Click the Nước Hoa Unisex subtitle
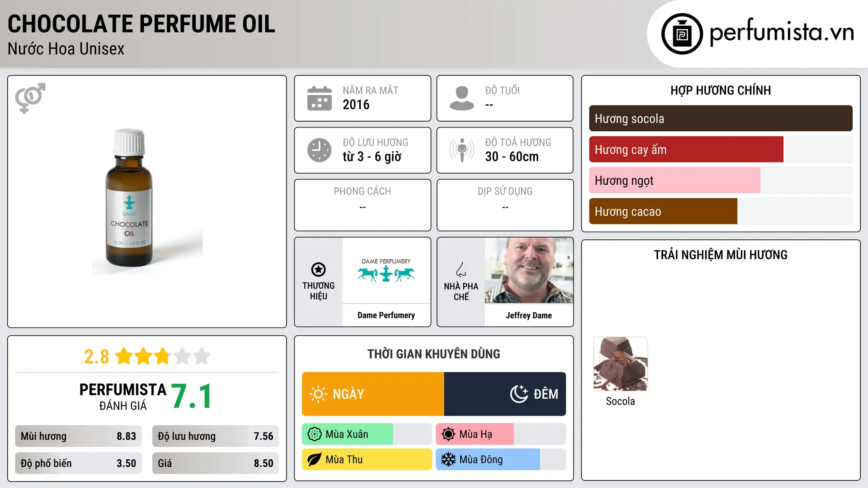868x488 pixels. pyautogui.click(x=66, y=49)
